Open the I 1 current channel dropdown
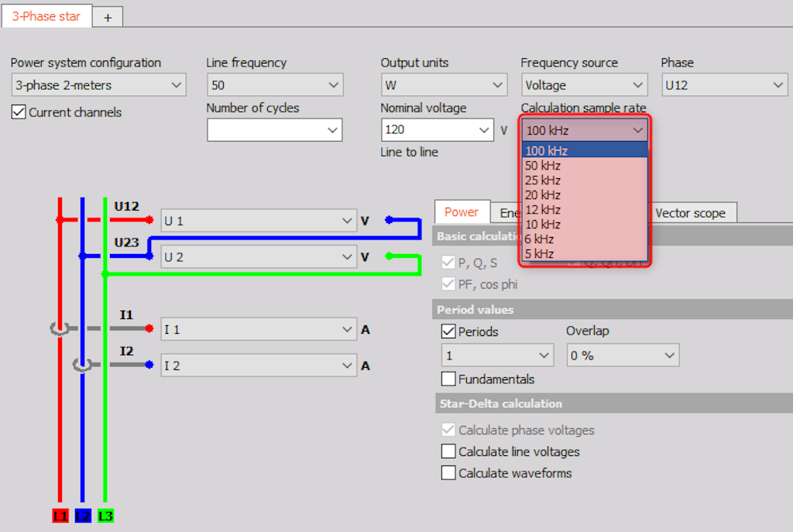The image size is (793, 532). click(259, 329)
